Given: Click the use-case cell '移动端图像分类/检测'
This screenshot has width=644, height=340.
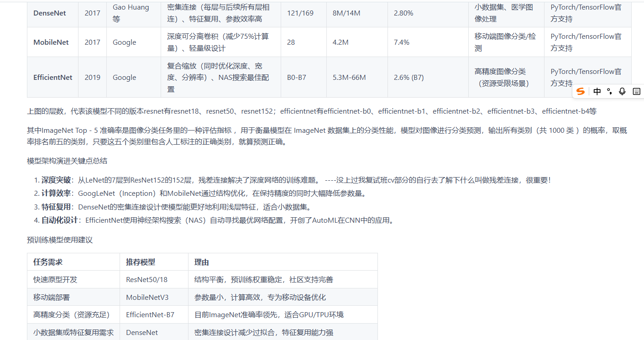Looking at the screenshot, I should pyautogui.click(x=506, y=42).
